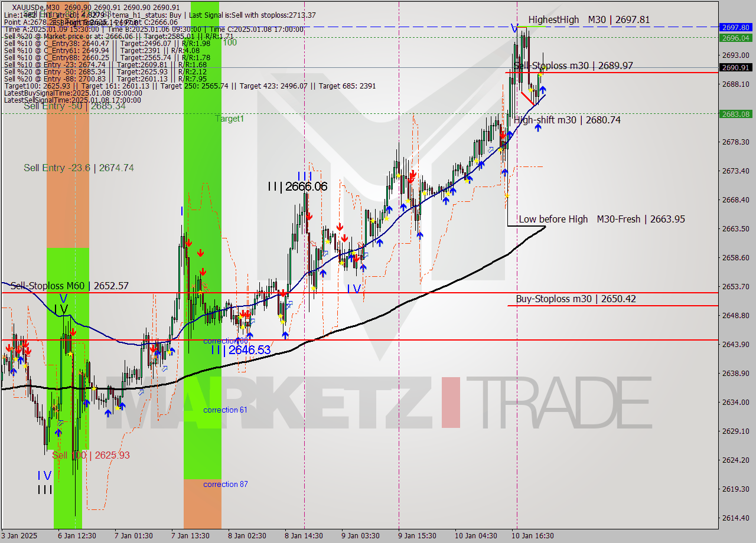Image resolution: width=756 pixels, height=543 pixels.
Task: Select the Sell Entry -23.6 | 2674.74 label
Action: 79,168
